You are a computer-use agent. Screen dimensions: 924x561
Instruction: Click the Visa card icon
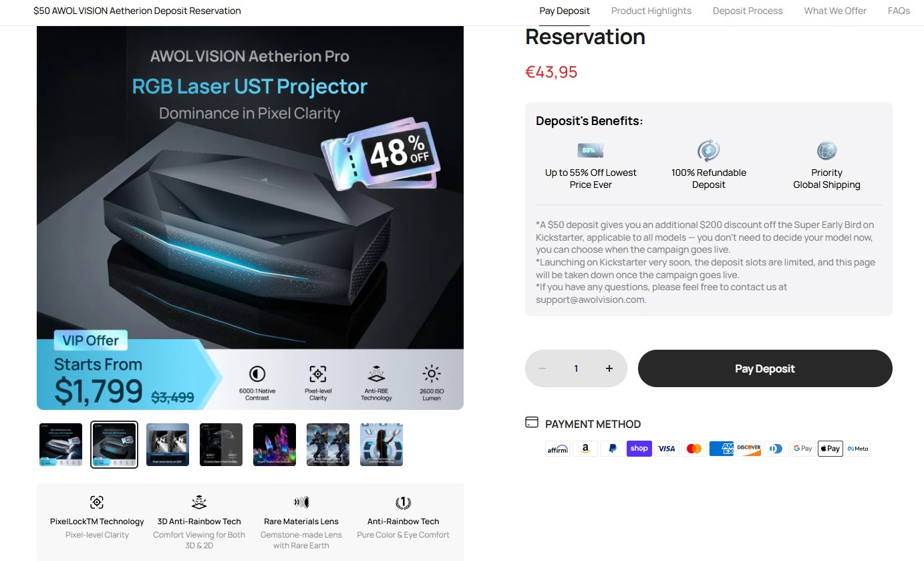[x=667, y=449]
